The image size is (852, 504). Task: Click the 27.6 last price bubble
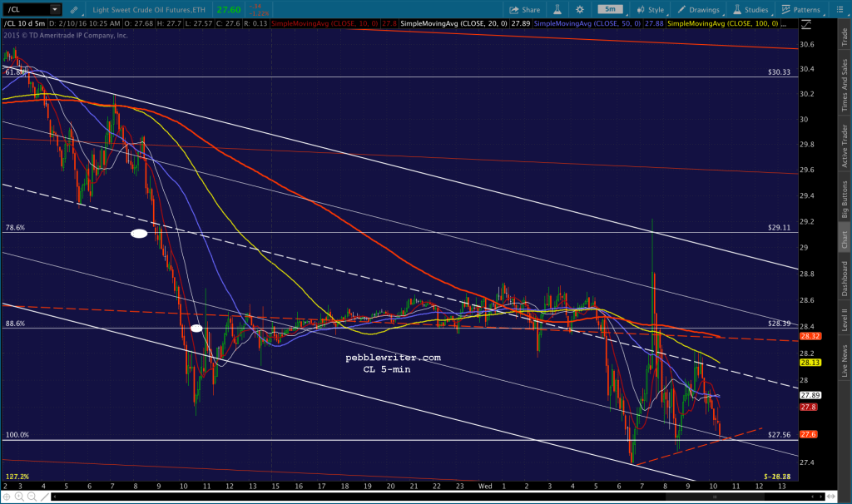[809, 434]
